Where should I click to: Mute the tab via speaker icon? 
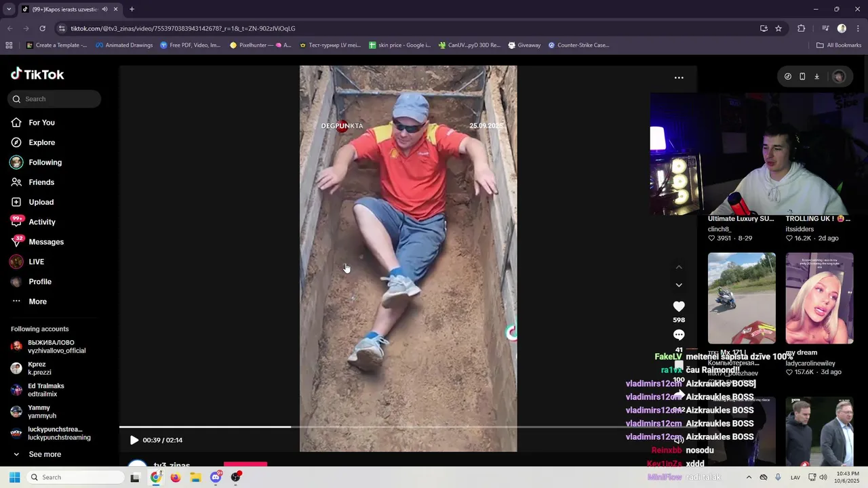[x=104, y=9]
